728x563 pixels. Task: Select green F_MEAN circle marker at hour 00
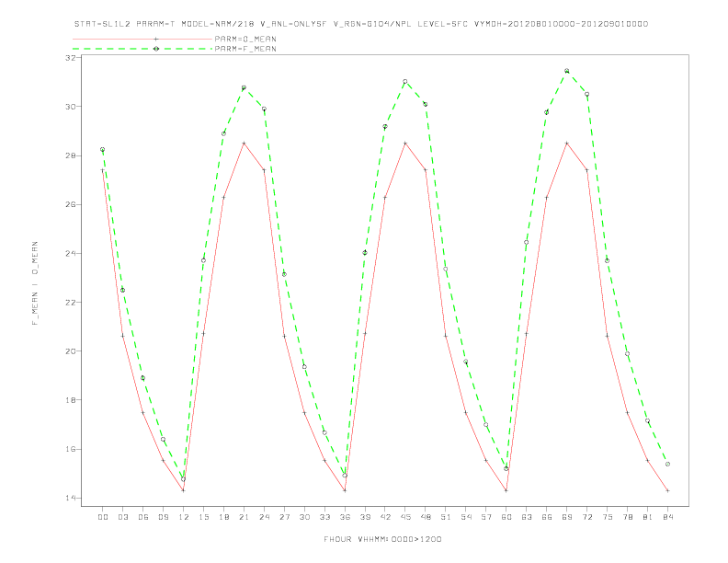point(103,150)
